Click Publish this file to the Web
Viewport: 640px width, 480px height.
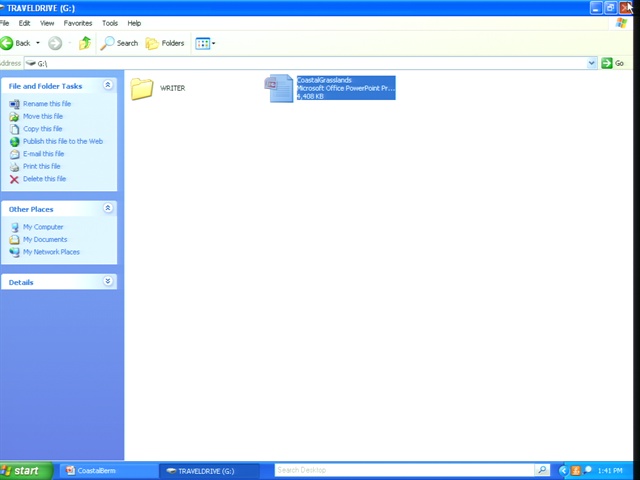point(63,141)
